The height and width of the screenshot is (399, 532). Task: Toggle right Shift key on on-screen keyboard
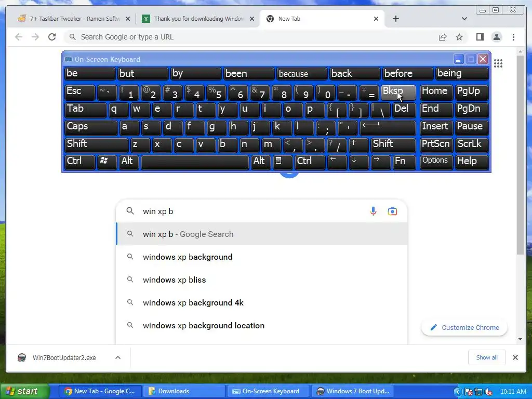click(393, 144)
